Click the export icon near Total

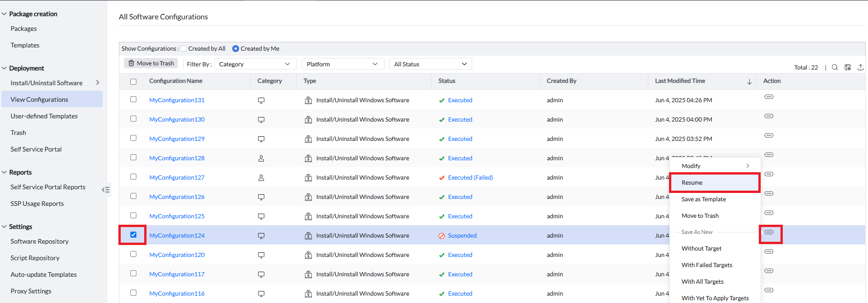[x=860, y=67]
